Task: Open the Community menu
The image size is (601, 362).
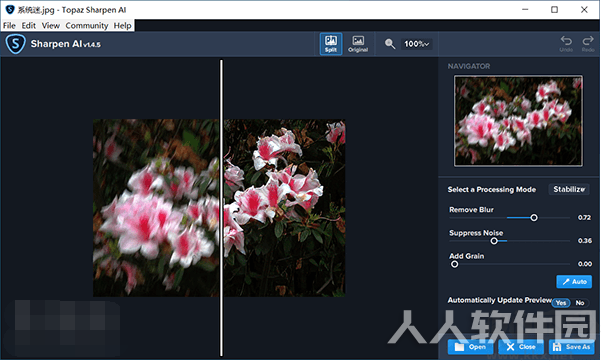Action: click(x=87, y=25)
